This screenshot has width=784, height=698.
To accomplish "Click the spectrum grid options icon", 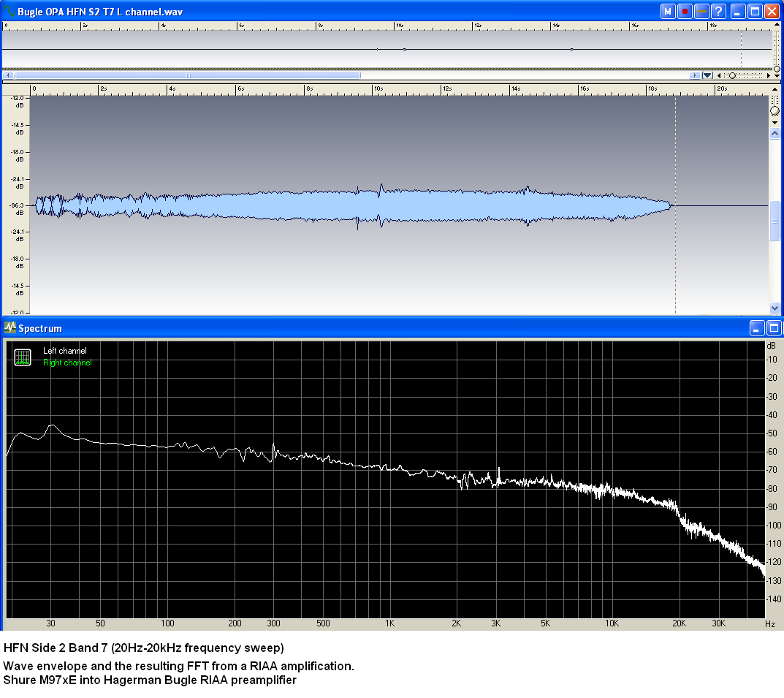I will click(x=23, y=357).
